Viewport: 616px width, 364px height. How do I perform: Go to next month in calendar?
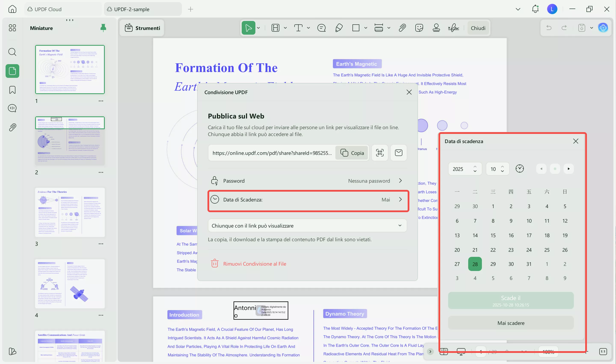point(568,169)
